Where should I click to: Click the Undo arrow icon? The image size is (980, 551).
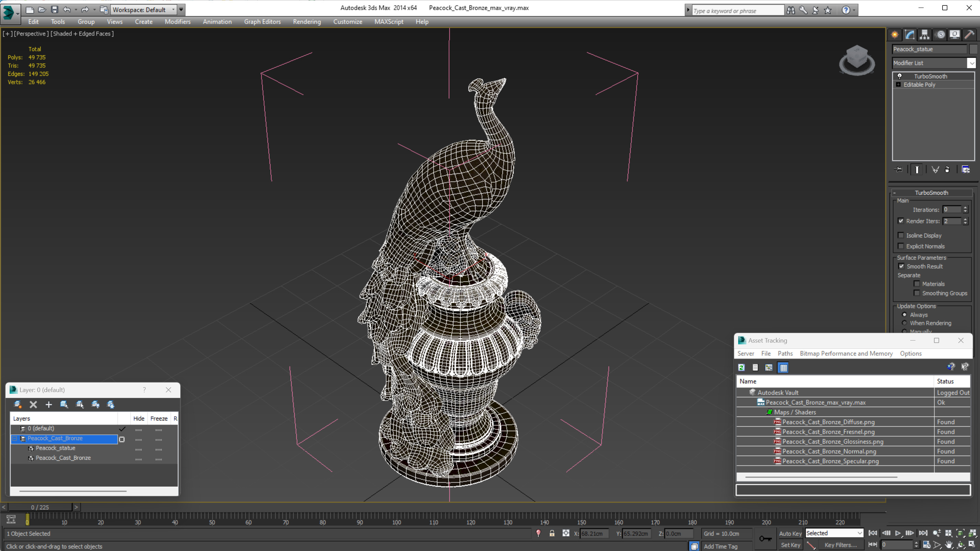point(67,10)
